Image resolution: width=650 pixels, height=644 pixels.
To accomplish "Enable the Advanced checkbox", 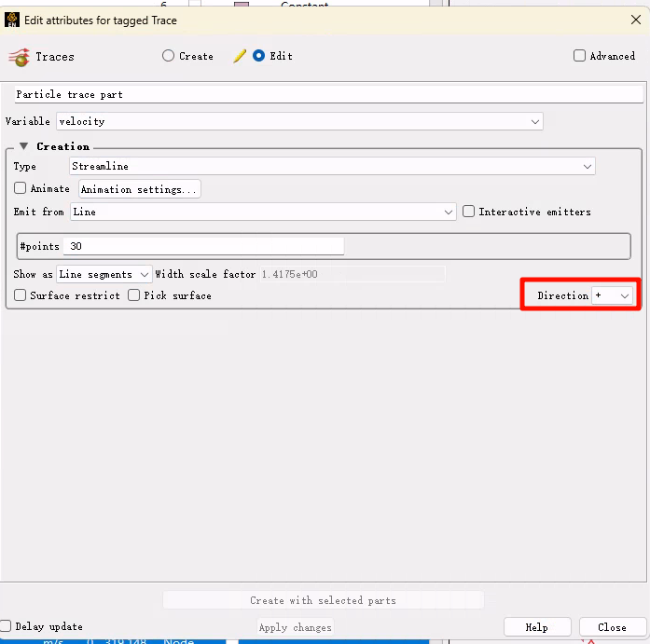I will 580,56.
